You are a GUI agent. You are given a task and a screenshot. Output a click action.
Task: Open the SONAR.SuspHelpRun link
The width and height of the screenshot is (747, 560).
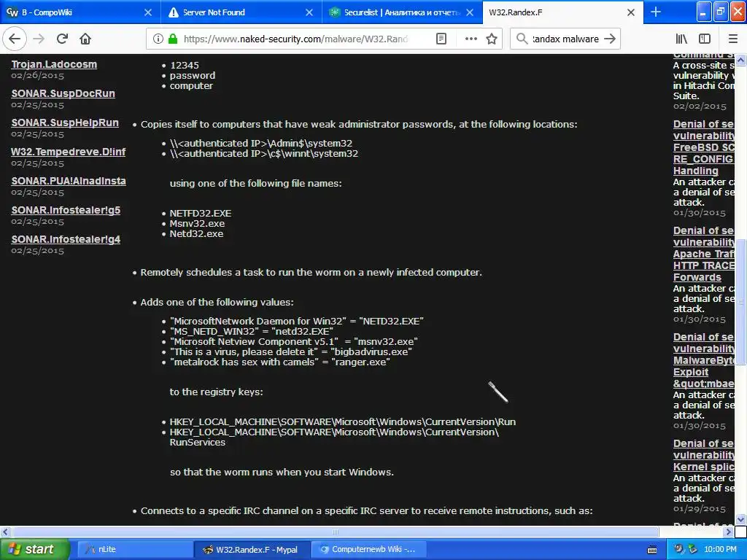pos(65,122)
